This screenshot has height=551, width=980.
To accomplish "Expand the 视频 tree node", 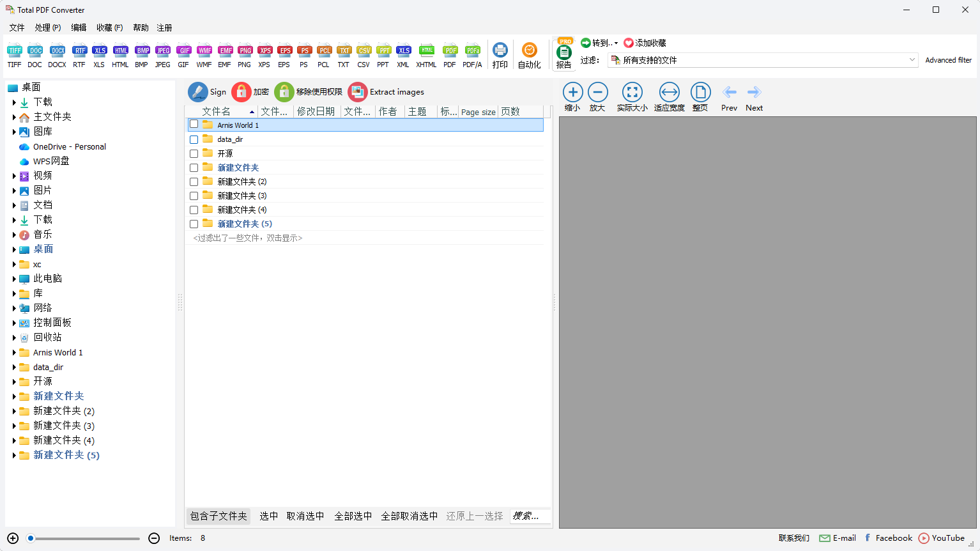I will click(14, 176).
